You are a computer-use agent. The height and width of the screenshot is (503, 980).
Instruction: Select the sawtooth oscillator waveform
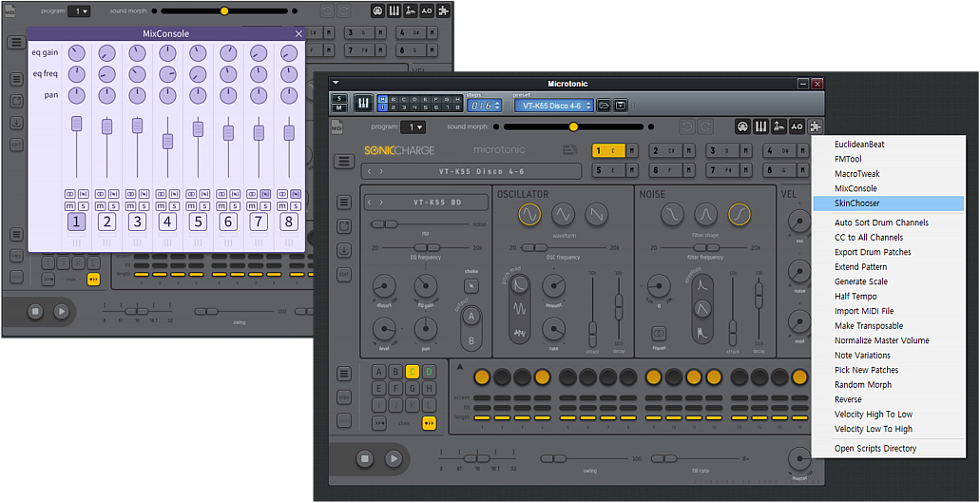pos(596,215)
